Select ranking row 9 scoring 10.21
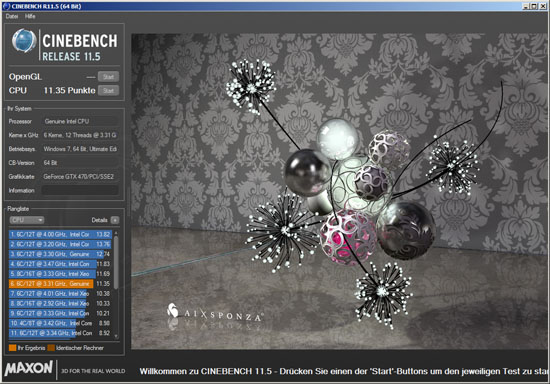The height and width of the screenshot is (384, 550). [60, 313]
